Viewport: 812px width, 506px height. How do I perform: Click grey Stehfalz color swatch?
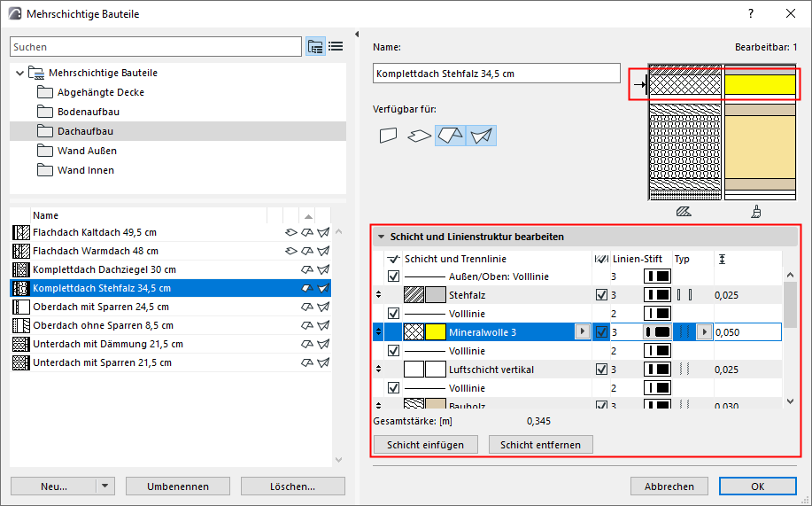[435, 295]
